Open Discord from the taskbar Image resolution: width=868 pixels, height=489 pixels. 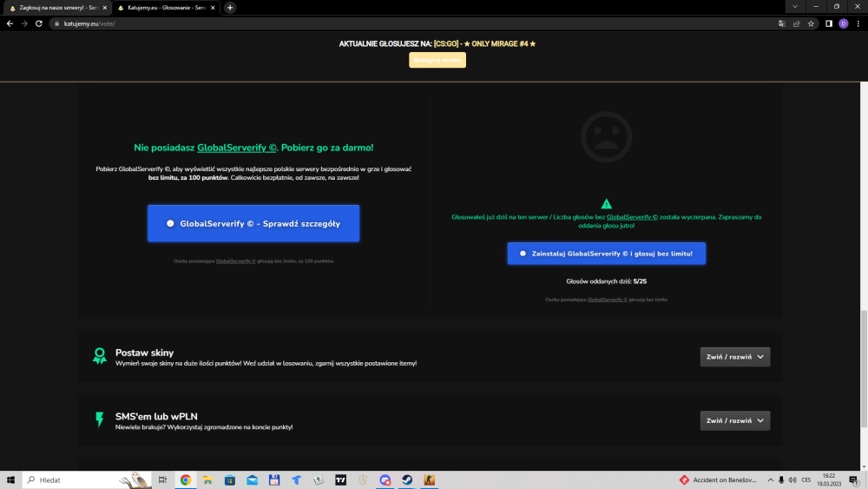[x=385, y=480]
